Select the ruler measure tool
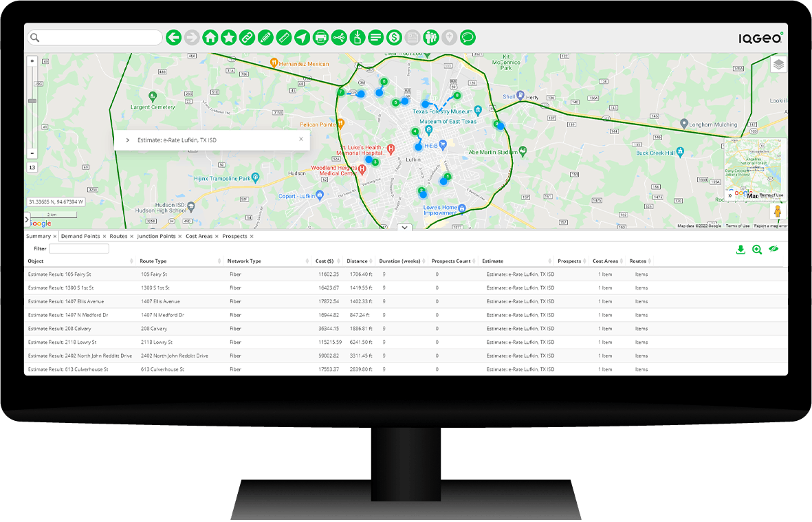Screen dimensions: 812x522 click(283, 37)
